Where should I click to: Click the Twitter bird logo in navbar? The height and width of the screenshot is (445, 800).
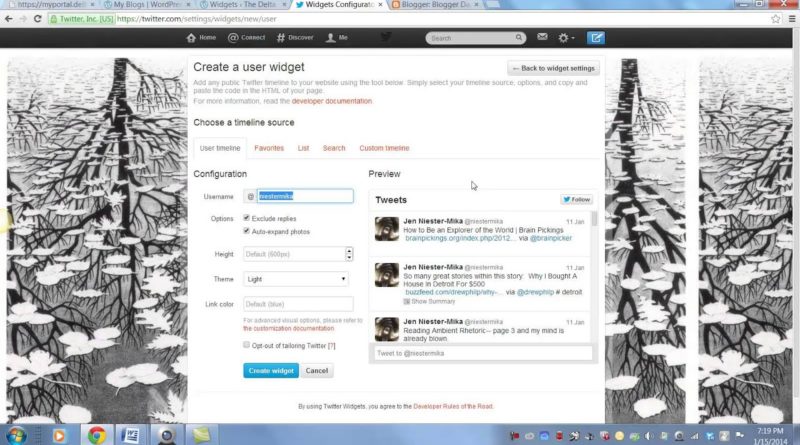coord(386,37)
